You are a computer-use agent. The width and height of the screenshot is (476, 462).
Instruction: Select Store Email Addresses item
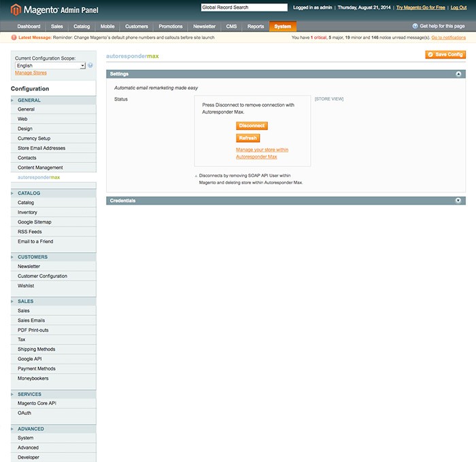54,148
